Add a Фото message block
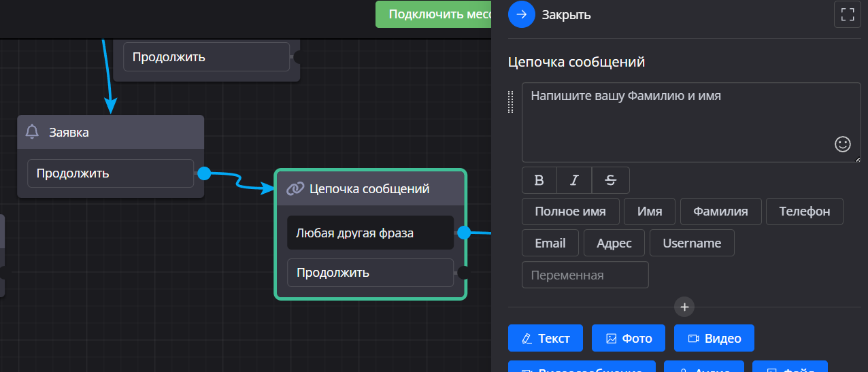Viewport: 868px width, 372px height. point(629,338)
